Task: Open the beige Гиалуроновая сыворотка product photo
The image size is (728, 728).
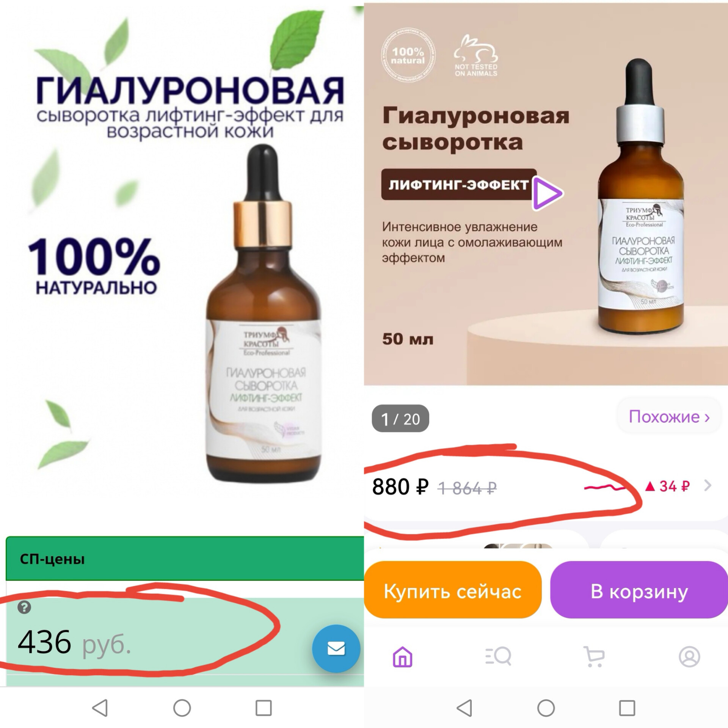Action: click(546, 194)
